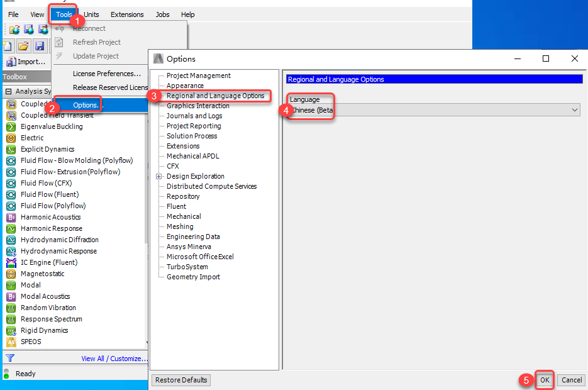The height and width of the screenshot is (390, 588).
Task: Click the Import toolbar button
Action: pos(26,62)
